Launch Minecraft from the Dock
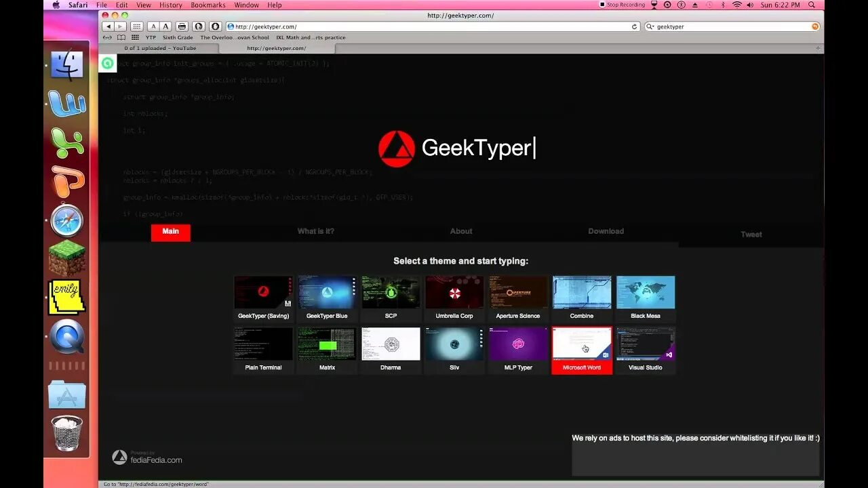Screen dimensions: 868x488 click(66, 259)
